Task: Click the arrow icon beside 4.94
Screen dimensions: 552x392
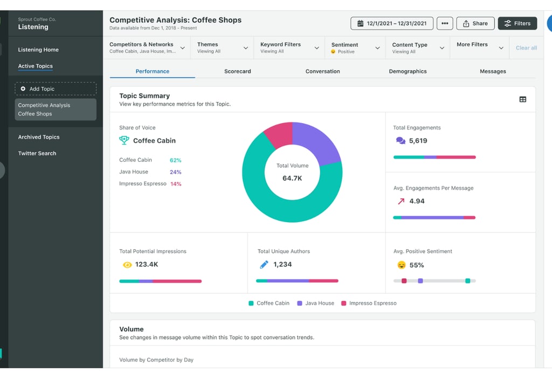Action: click(401, 201)
